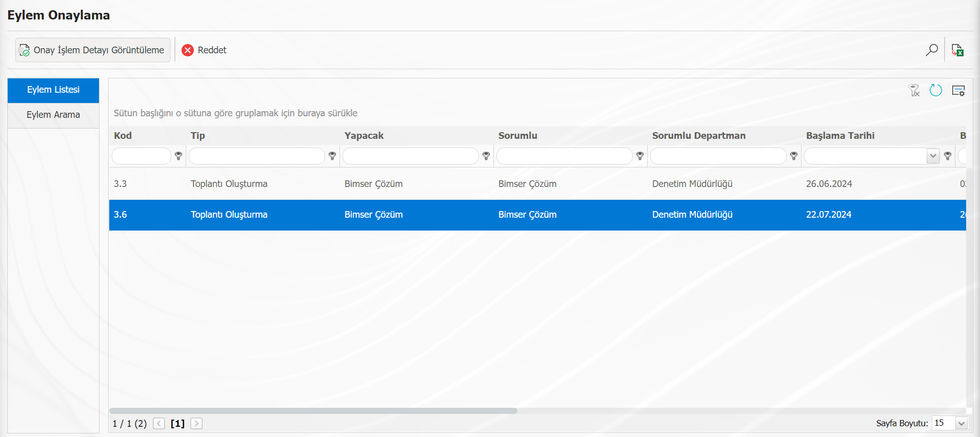Refresh the grid with circular arrow icon
The height and width of the screenshot is (437, 980).
click(x=936, y=91)
